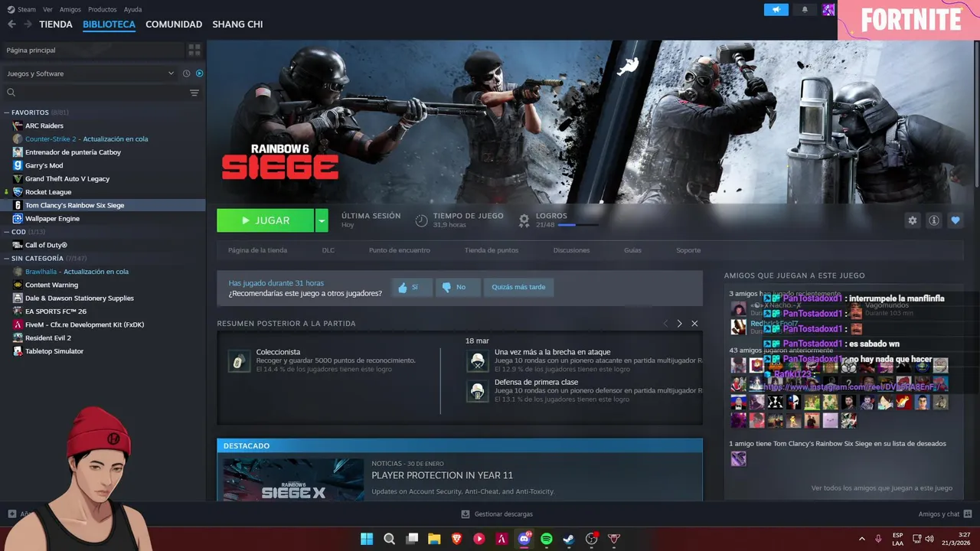Go to next post-game summary page
Screen dimensions: 980x551
tap(679, 324)
